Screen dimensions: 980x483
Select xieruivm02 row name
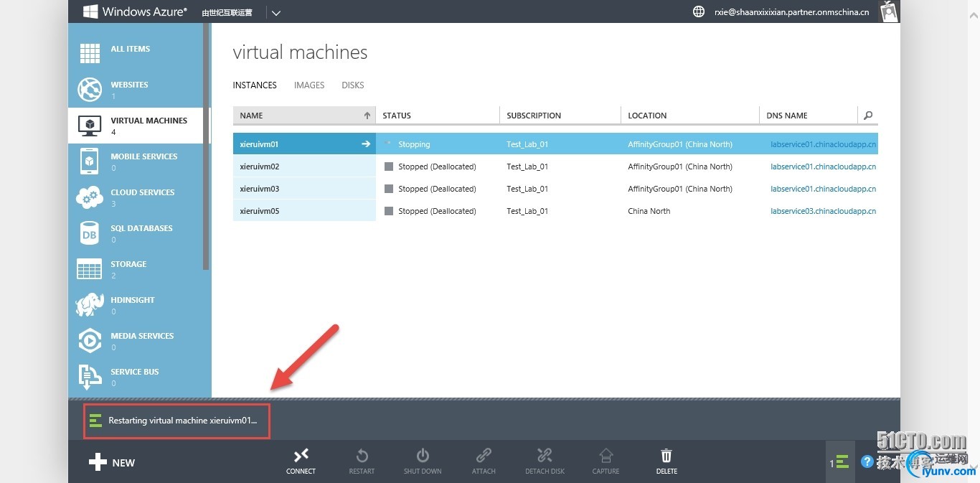point(260,167)
